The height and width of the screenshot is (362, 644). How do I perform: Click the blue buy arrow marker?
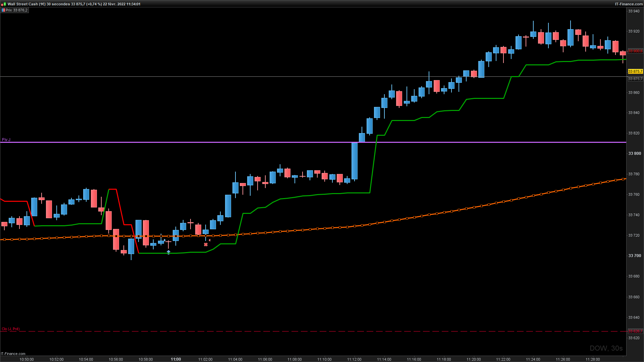pos(168,252)
